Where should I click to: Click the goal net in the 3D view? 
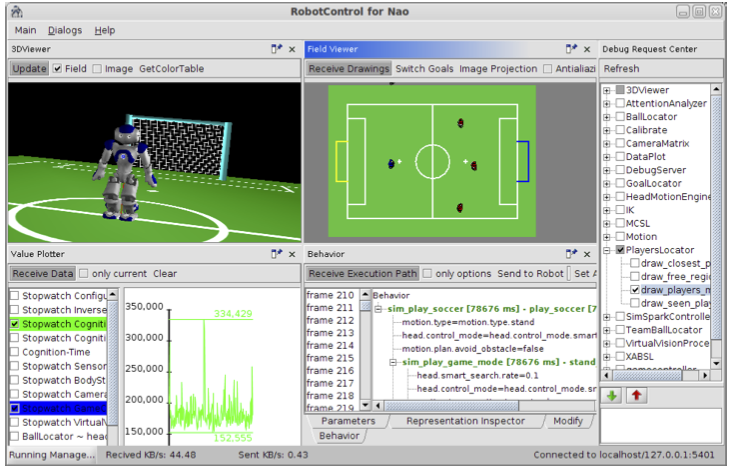pyautogui.click(x=180, y=146)
